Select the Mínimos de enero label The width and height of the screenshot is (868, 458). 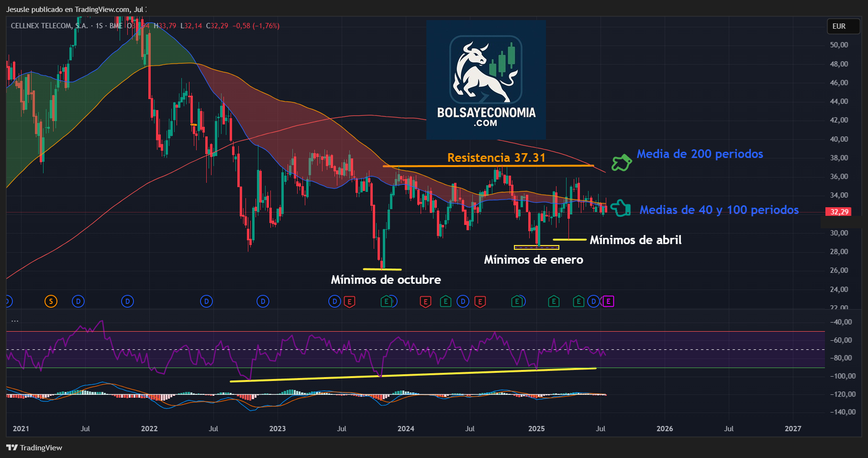(x=534, y=259)
